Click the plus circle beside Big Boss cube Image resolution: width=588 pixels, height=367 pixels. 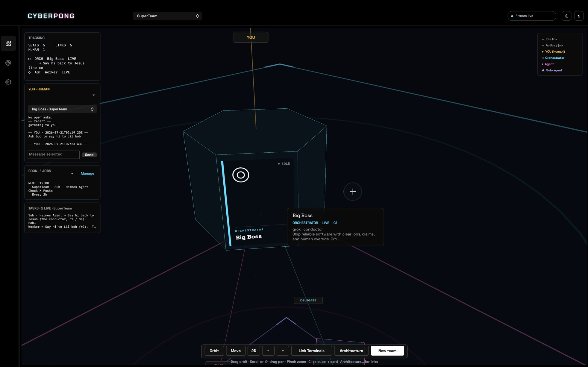click(x=353, y=192)
